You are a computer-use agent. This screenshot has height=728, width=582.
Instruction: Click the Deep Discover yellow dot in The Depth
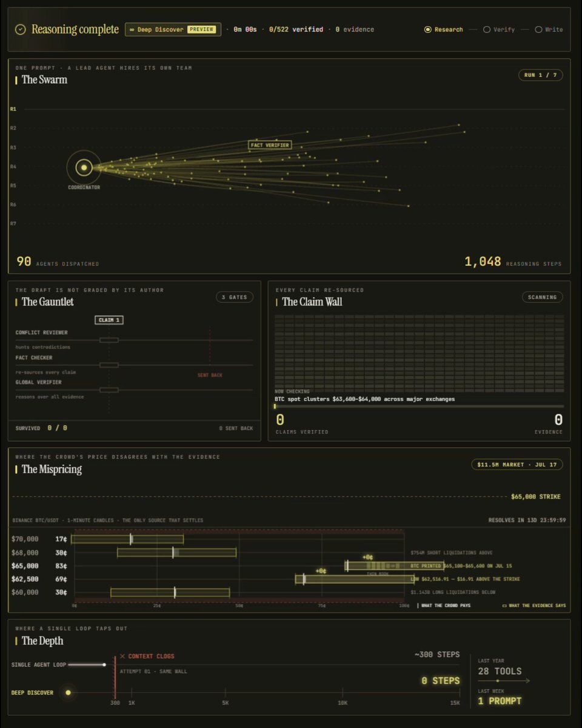(x=69, y=692)
